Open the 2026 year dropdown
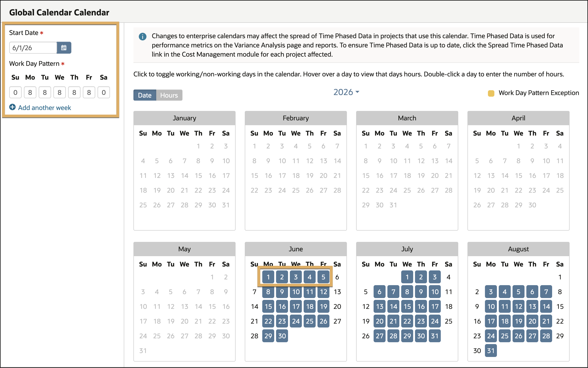 coord(346,92)
